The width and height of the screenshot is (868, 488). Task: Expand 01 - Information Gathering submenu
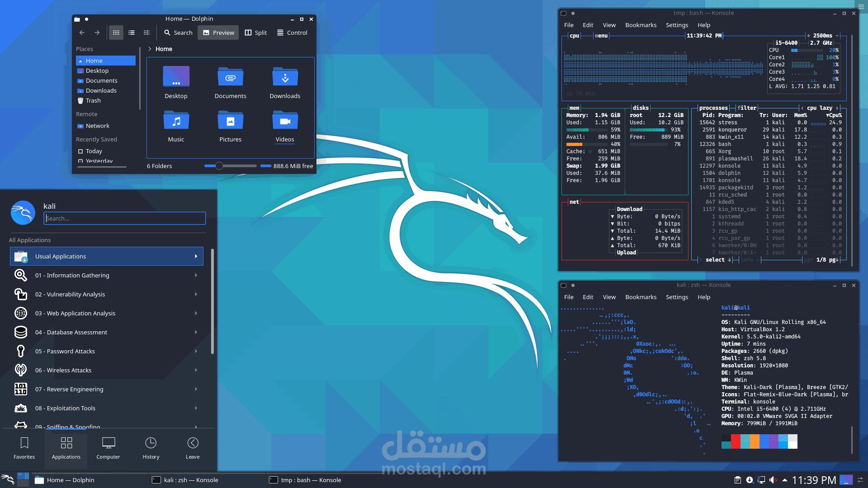[107, 275]
